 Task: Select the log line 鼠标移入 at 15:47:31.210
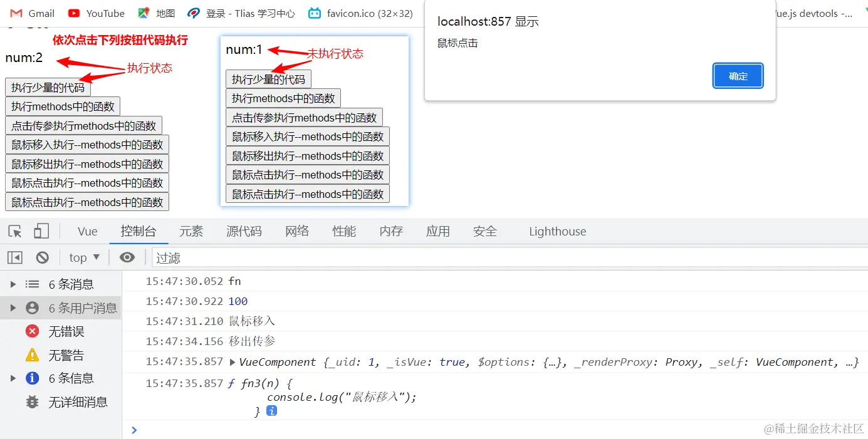click(x=252, y=321)
